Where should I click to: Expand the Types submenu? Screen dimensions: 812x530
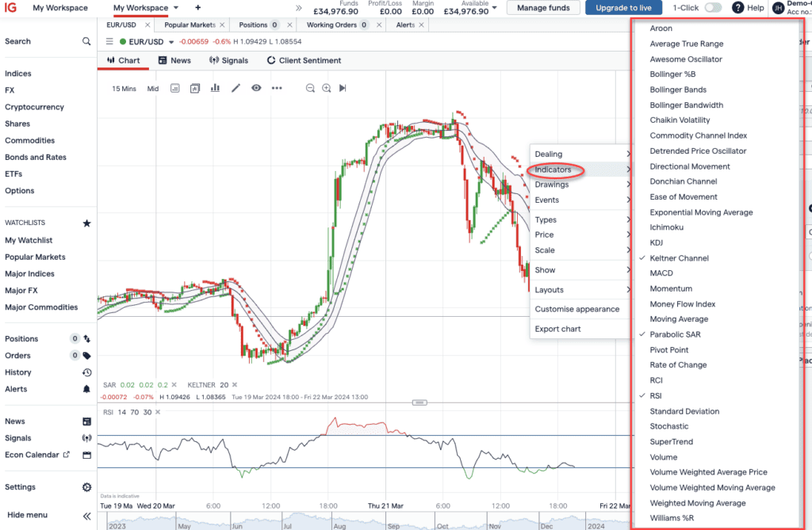pos(580,220)
